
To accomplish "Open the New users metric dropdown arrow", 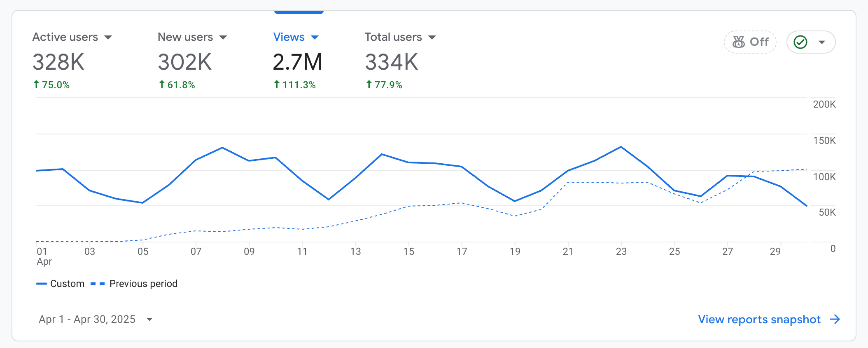I will point(223,38).
